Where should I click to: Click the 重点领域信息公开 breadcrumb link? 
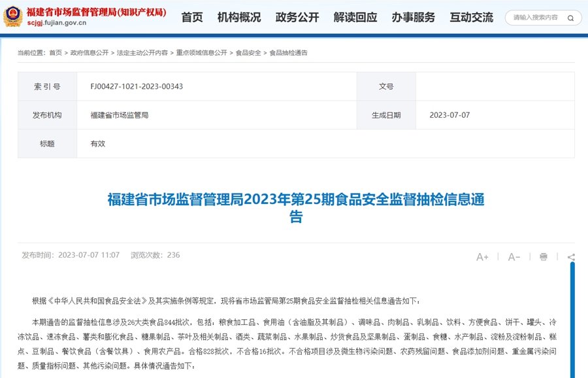coord(201,54)
